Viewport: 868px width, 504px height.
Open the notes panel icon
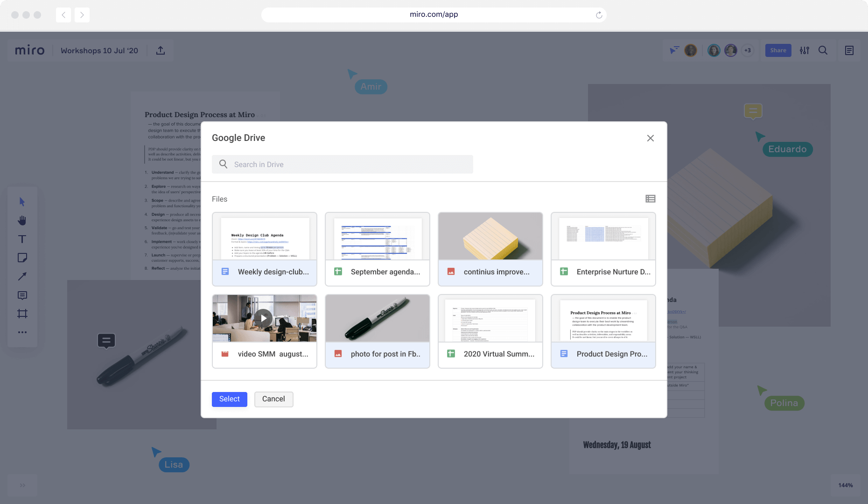[849, 50]
